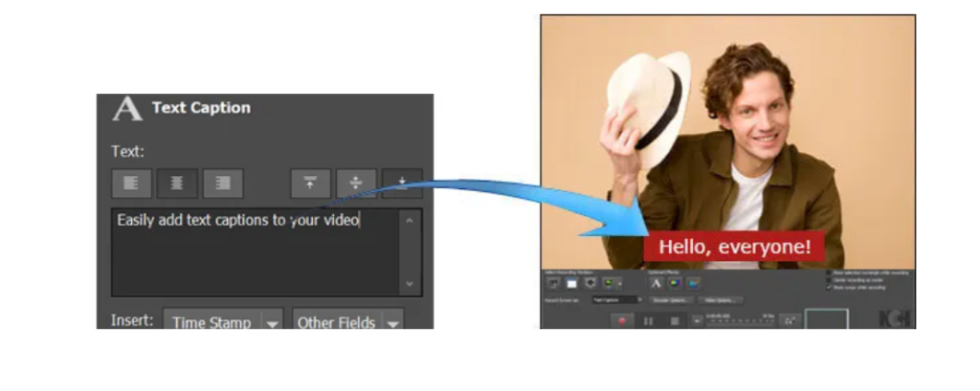Align caption text to the right
Viewport: 980px width, 391px height.
coord(222,183)
